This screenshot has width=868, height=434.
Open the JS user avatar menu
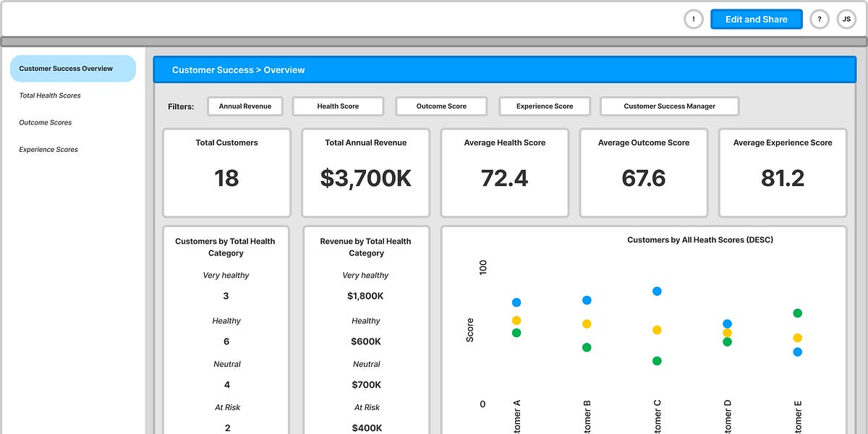tap(846, 19)
